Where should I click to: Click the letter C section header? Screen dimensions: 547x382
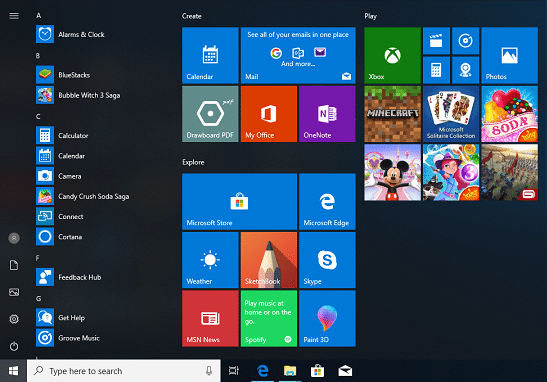click(38, 117)
